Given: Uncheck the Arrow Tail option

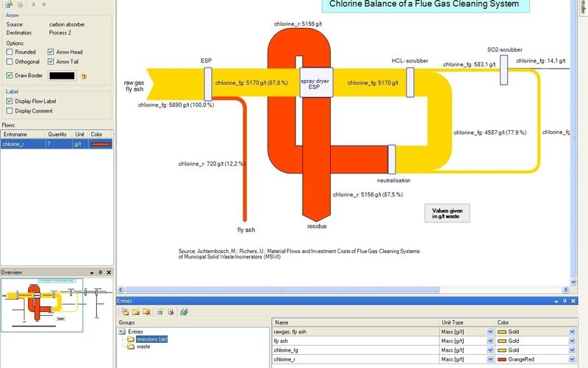Looking at the screenshot, I should [x=51, y=62].
